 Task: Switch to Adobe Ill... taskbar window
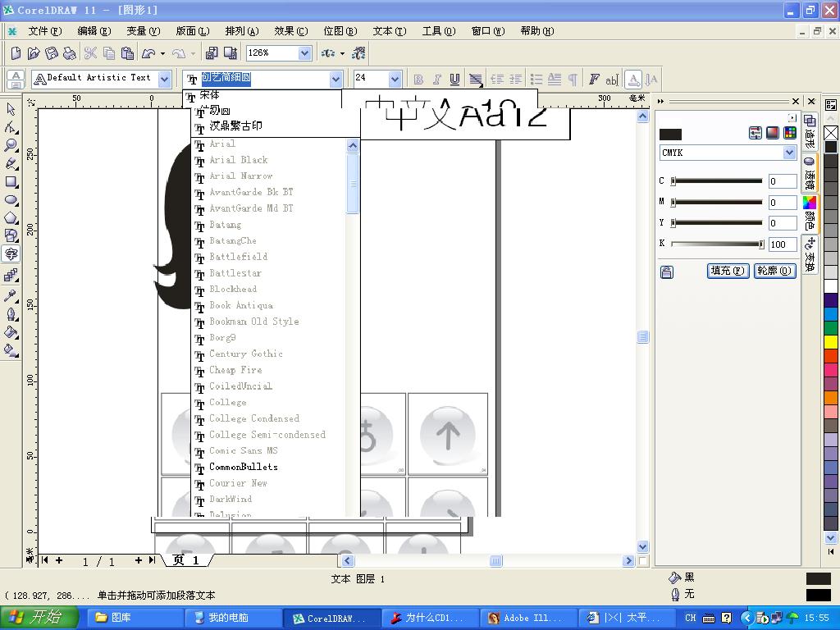527,618
